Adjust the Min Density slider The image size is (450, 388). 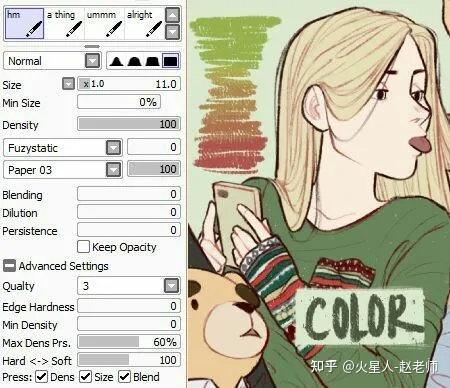pyautogui.click(x=129, y=324)
